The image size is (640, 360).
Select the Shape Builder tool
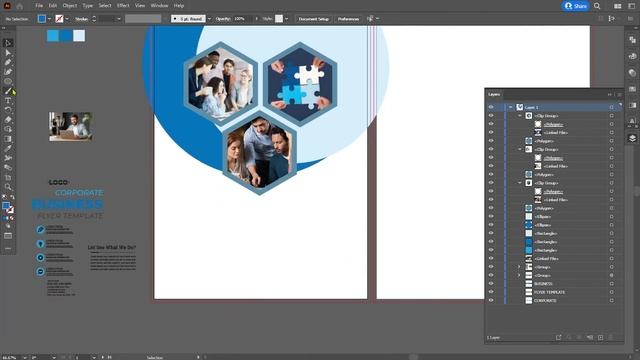(8, 129)
